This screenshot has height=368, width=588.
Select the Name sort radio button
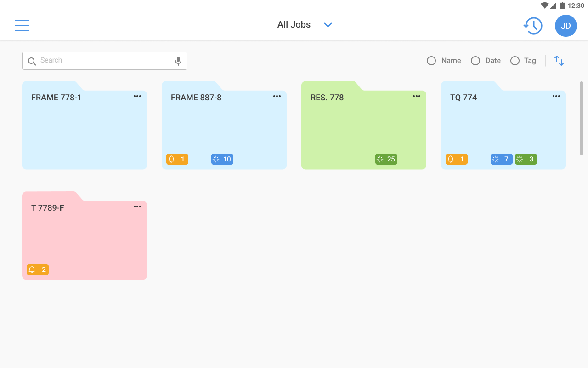click(431, 61)
